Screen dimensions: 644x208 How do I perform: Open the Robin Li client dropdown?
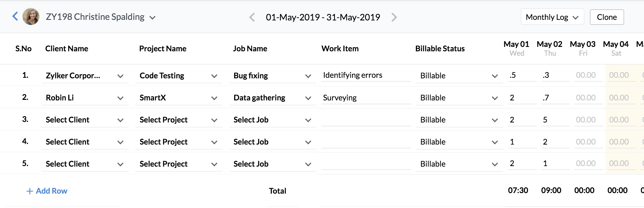coord(85,98)
